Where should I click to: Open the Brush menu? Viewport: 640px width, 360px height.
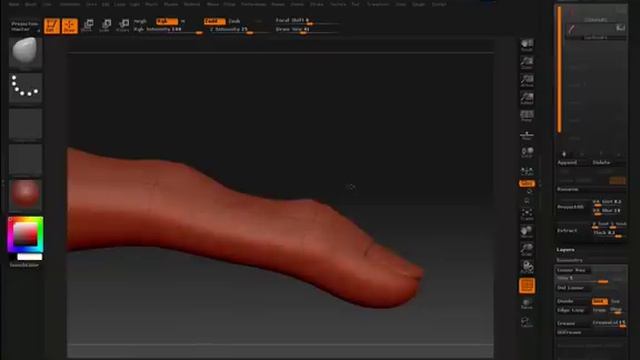[x=31, y=4]
